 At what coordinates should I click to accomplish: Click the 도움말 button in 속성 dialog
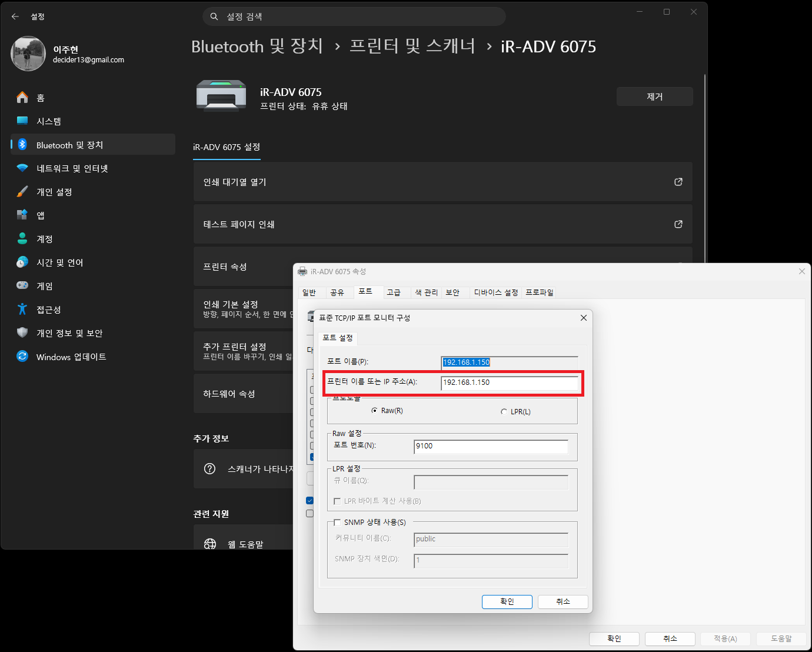[x=781, y=638]
